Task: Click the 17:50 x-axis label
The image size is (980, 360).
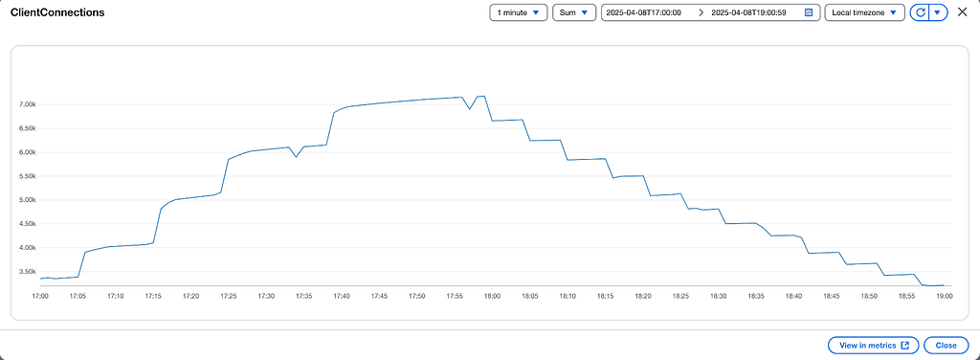Action: coord(417,296)
